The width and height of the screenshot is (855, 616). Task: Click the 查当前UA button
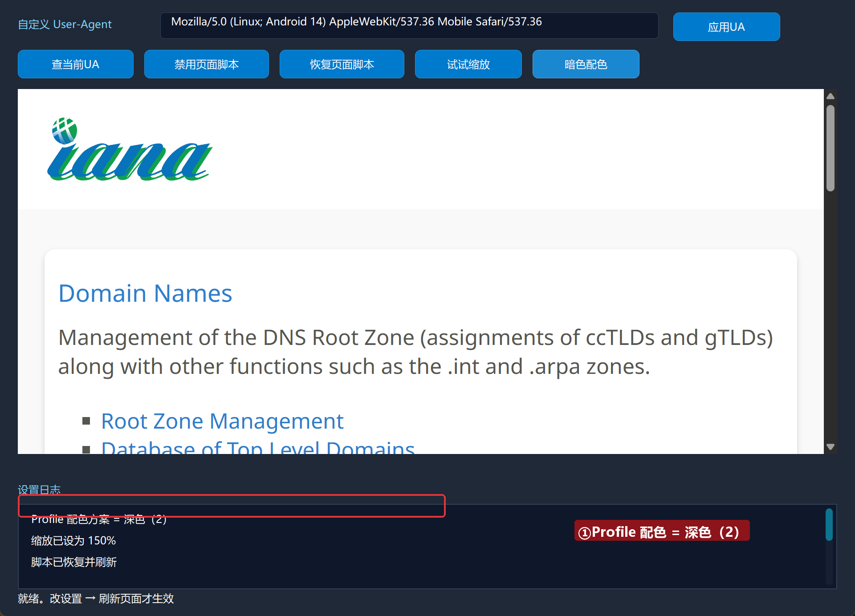pyautogui.click(x=76, y=64)
